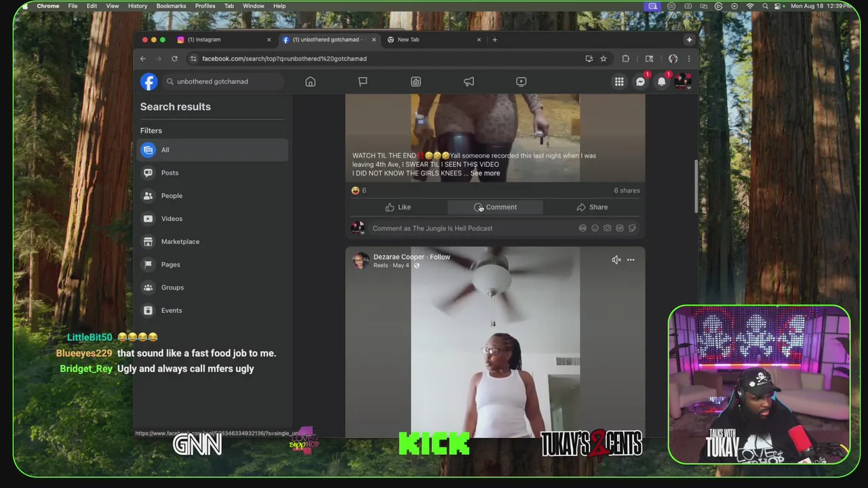Open Dezarae Cooper's profile name
Screen dimensions: 868x488
pos(399,257)
